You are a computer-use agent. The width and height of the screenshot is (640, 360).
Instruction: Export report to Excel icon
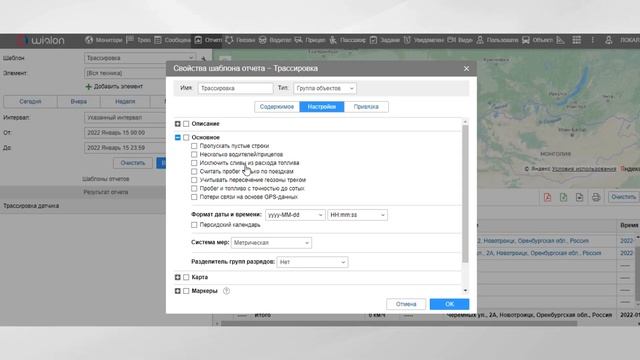pos(563,197)
